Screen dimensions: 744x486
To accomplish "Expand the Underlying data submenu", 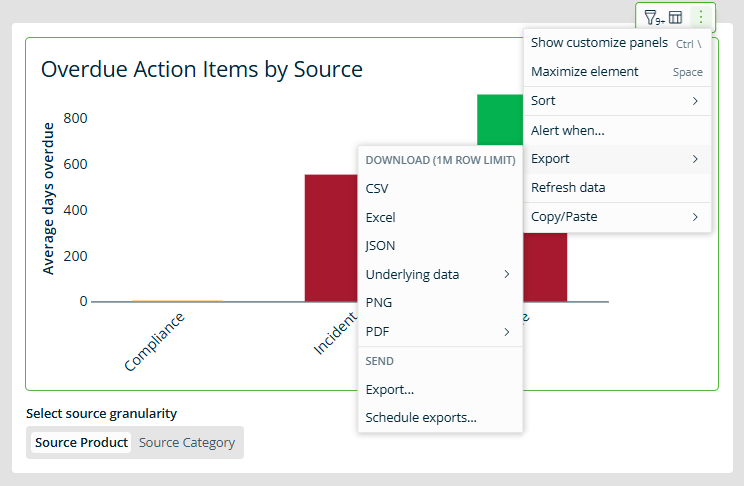I will click(439, 274).
